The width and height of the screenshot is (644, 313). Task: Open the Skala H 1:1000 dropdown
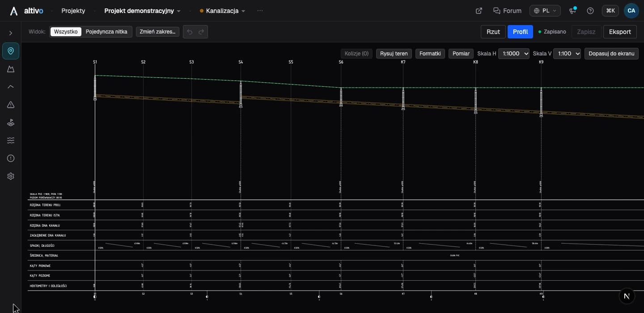[514, 54]
